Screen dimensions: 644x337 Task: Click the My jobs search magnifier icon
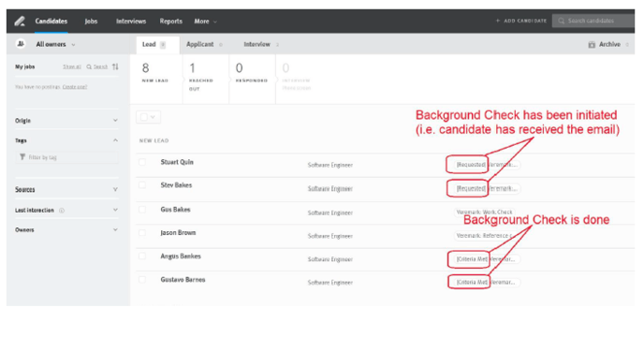click(x=89, y=66)
